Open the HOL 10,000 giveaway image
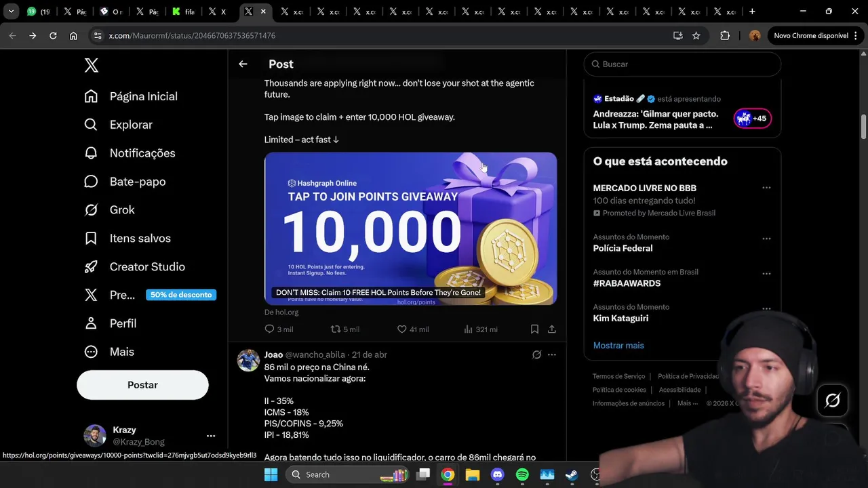 [x=410, y=228]
